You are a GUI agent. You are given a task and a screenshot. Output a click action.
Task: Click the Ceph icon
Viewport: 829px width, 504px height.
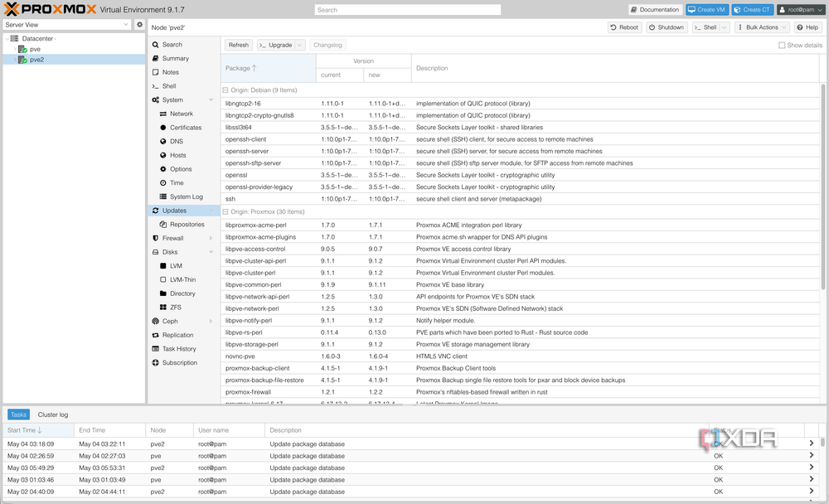156,321
